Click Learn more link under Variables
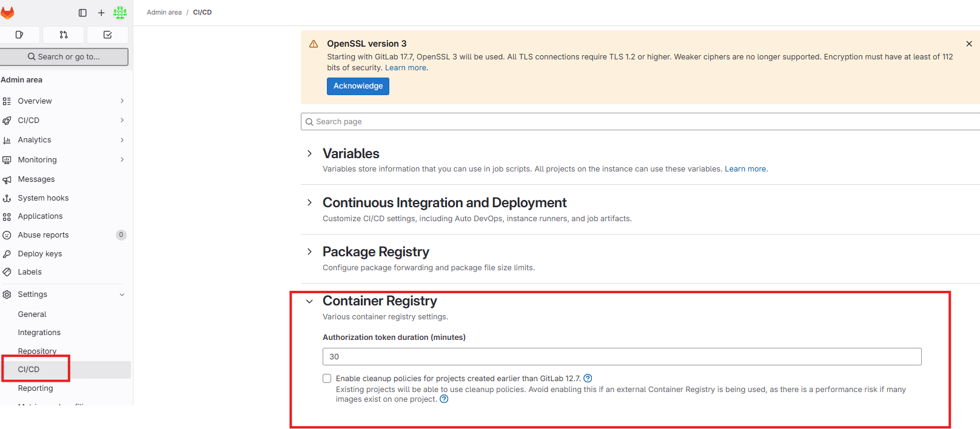Image resolution: width=980 pixels, height=429 pixels. pyautogui.click(x=745, y=169)
